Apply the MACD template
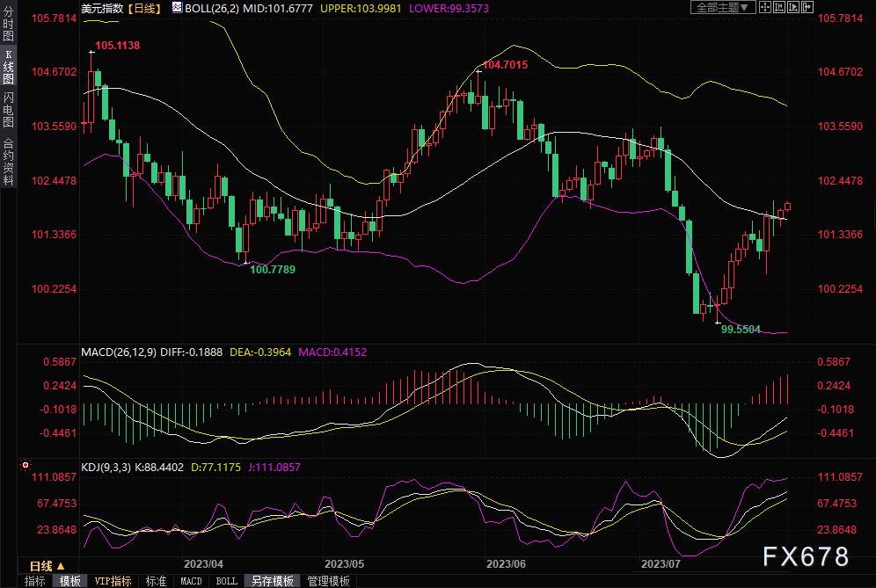This screenshot has height=588, width=876. click(x=191, y=581)
